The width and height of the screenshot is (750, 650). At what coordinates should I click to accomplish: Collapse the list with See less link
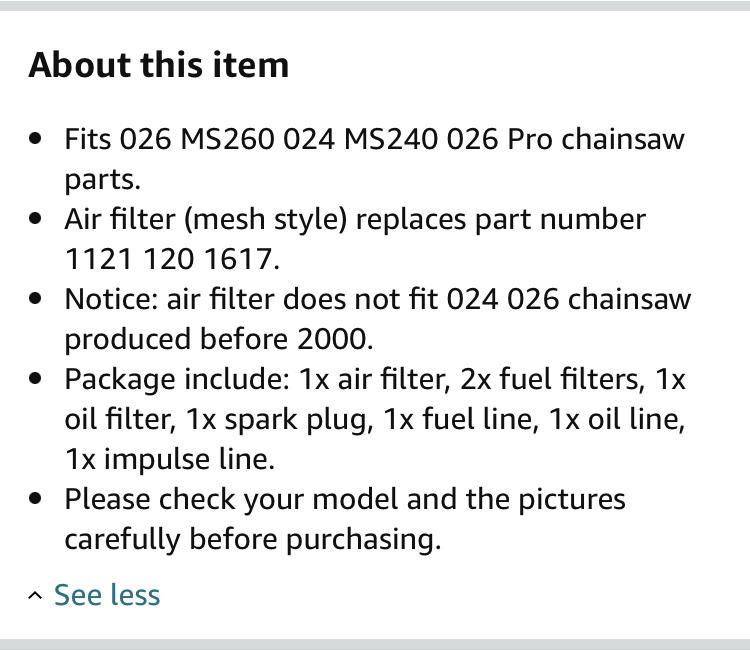107,595
